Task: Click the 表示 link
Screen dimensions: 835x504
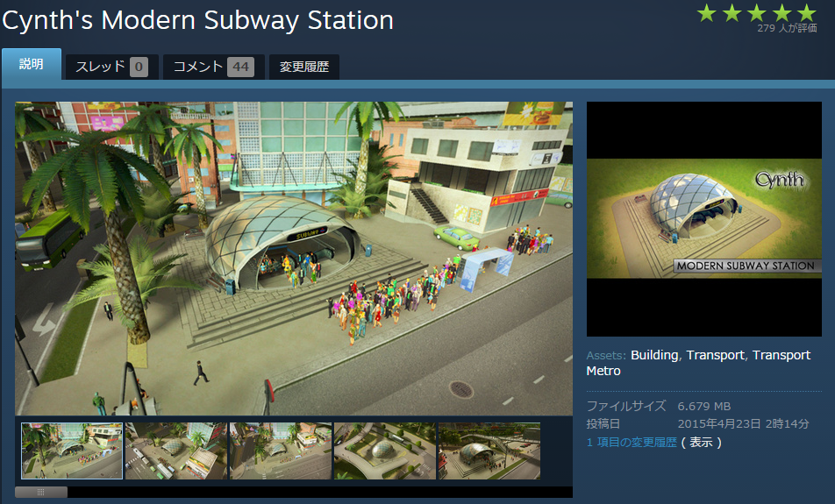Action: tap(701, 443)
